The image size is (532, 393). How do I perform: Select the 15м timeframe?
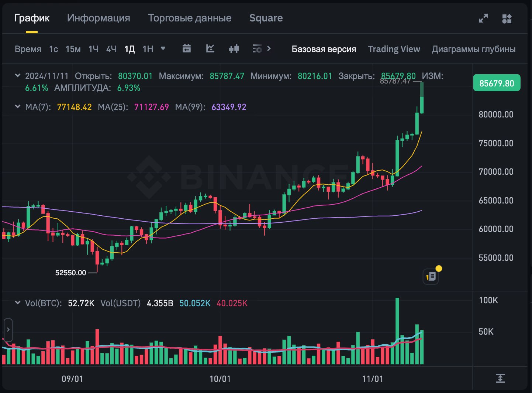[73, 49]
